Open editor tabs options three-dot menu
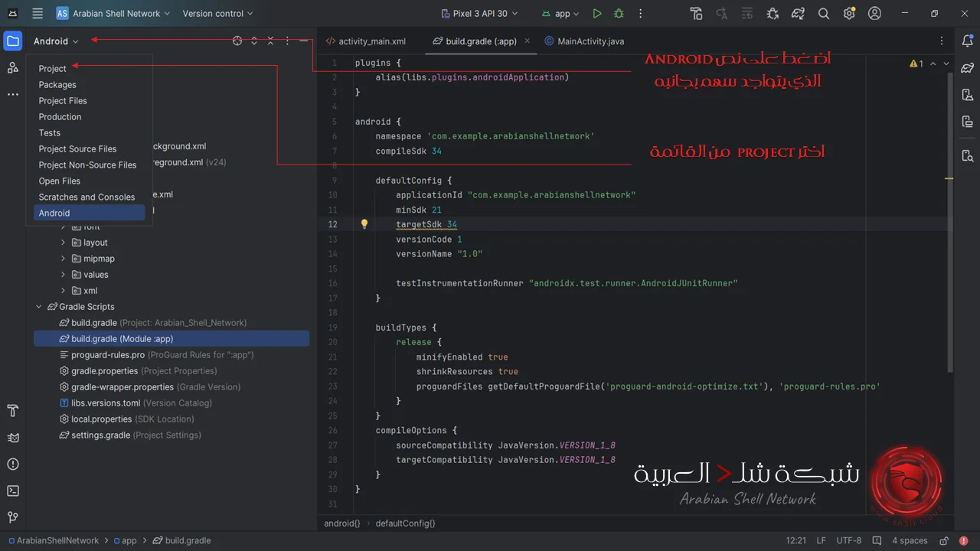 942,41
